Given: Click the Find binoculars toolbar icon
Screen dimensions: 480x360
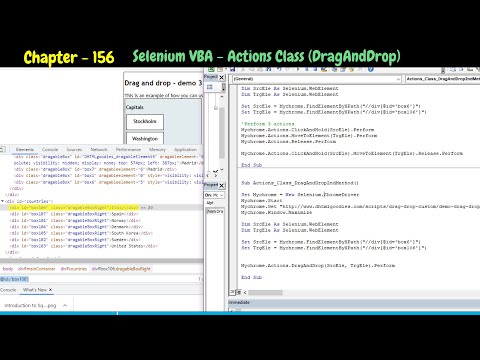Looking at the screenshot, I should 269,69.
